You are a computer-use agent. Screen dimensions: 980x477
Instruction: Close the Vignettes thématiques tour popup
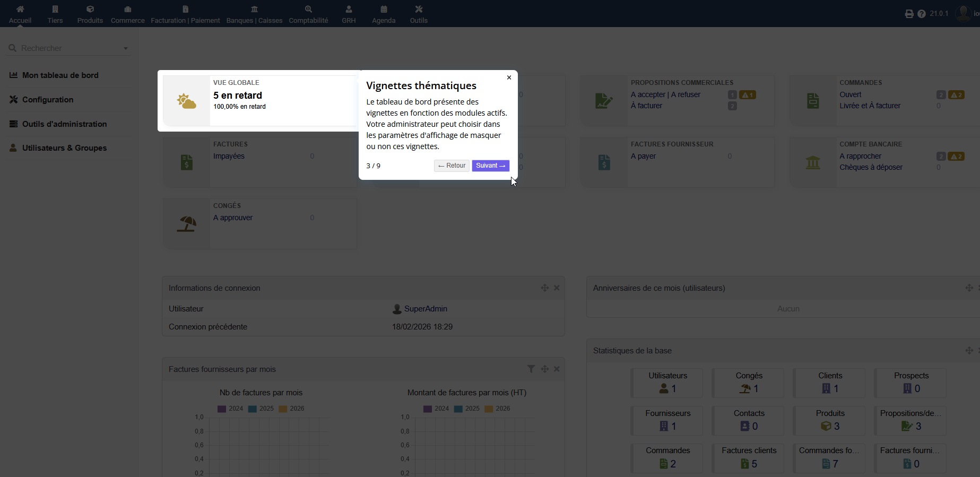coord(509,77)
